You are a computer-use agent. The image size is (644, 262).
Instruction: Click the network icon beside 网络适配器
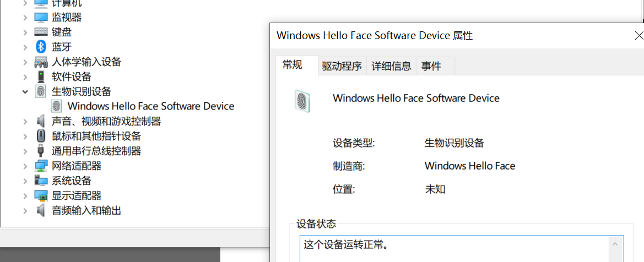tap(41, 166)
